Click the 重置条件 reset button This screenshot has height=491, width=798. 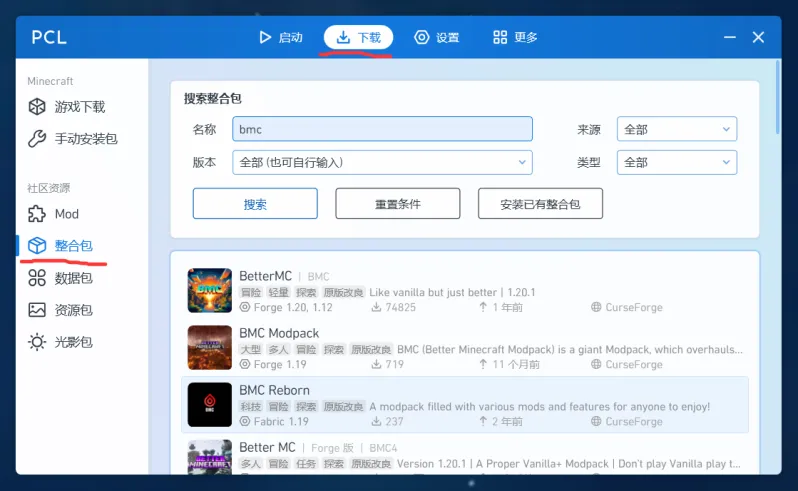click(x=397, y=204)
